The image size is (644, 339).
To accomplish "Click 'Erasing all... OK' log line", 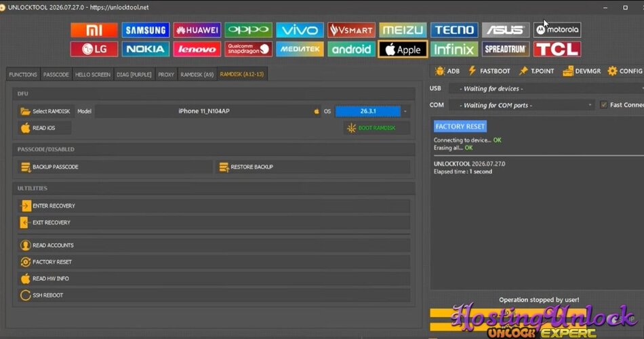I will 453,148.
